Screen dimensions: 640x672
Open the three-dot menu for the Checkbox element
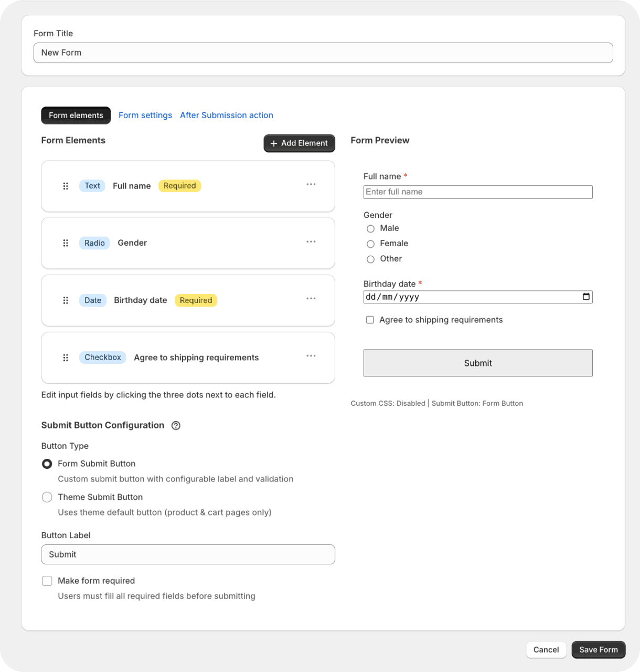[x=311, y=356]
